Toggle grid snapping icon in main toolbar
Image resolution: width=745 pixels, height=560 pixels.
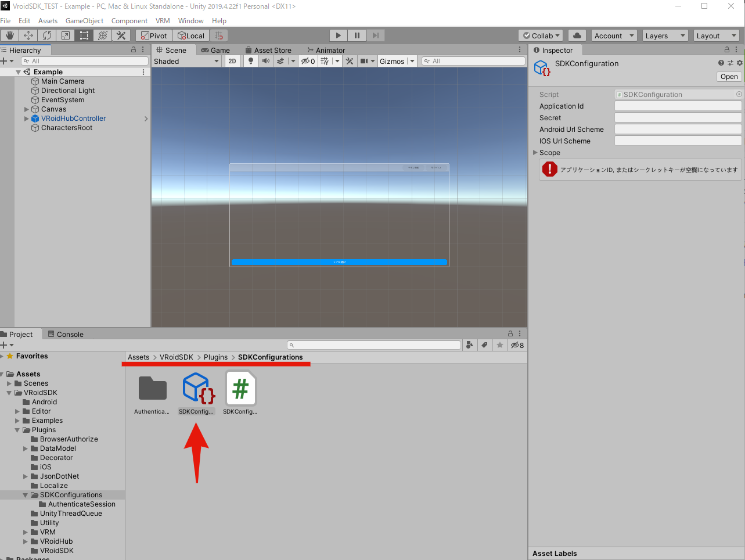point(219,35)
